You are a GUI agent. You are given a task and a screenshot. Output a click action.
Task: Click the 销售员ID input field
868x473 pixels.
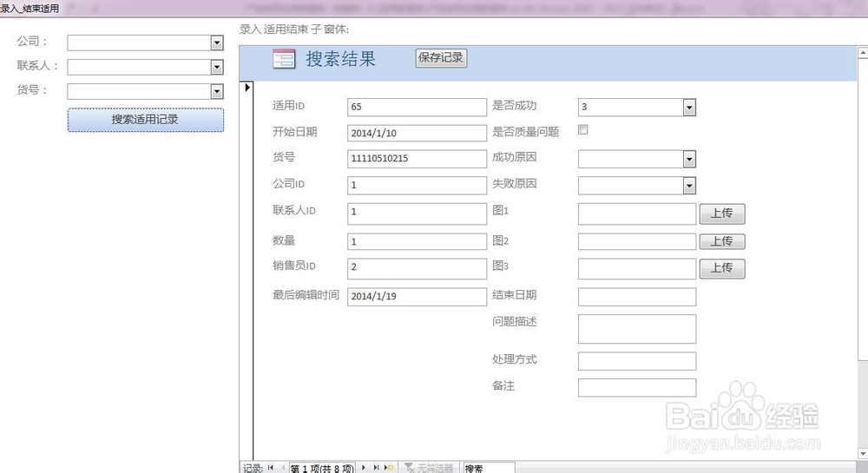417,268
